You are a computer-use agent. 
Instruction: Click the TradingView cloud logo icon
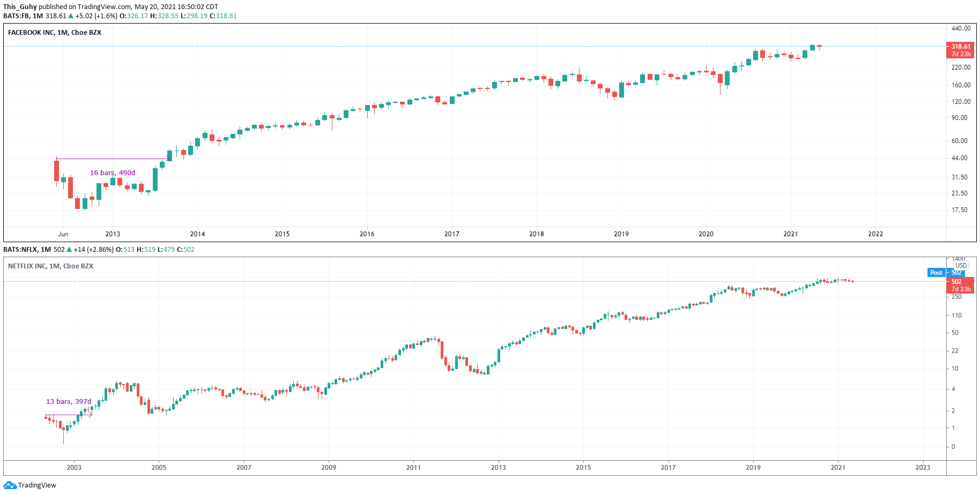(x=10, y=485)
